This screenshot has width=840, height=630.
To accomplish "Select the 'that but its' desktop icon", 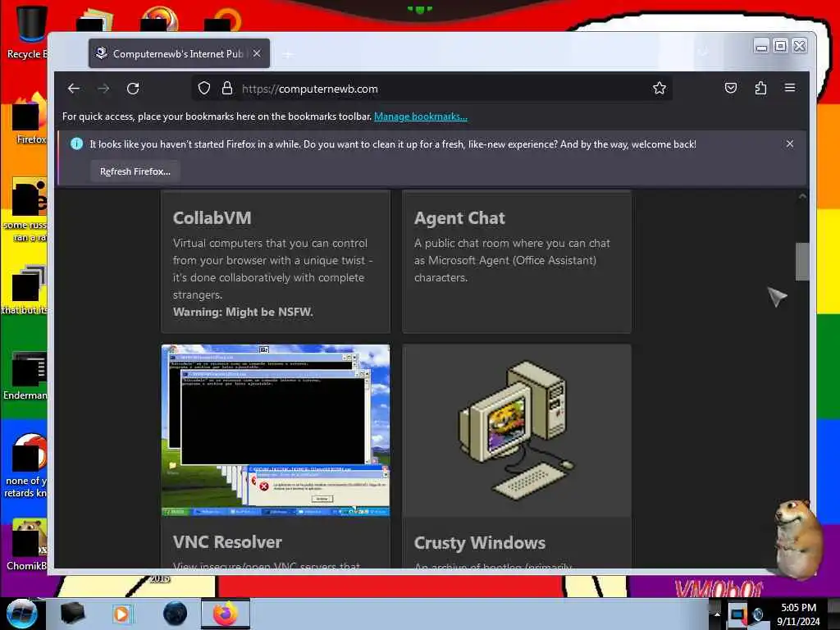I will point(25,290).
